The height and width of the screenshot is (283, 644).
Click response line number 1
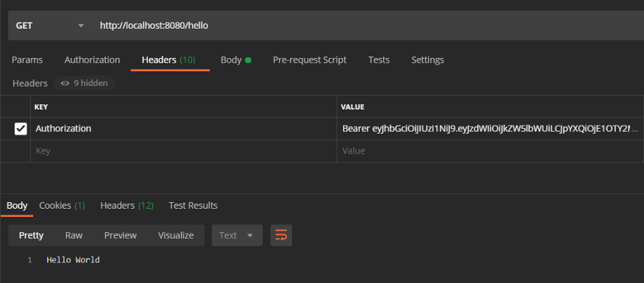pyautogui.click(x=29, y=260)
